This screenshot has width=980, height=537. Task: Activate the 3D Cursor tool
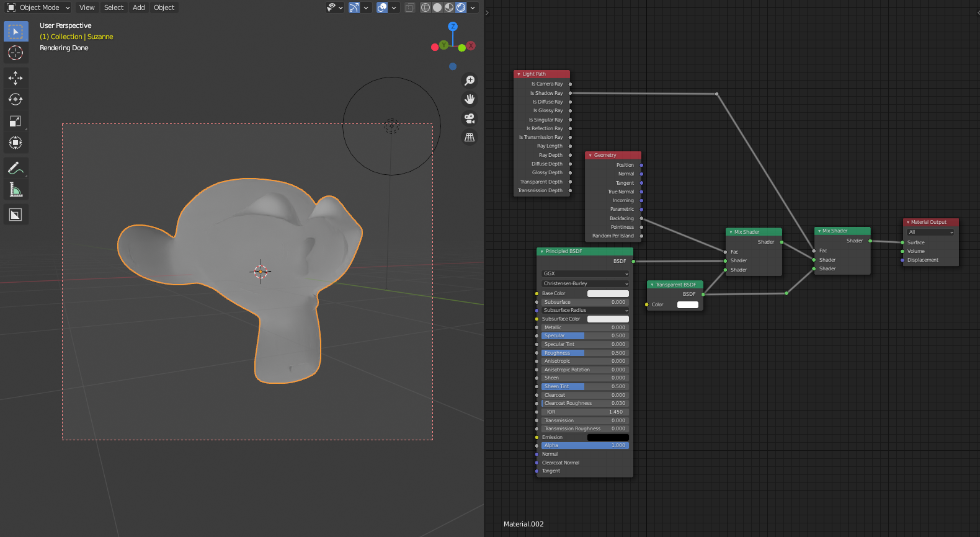pos(16,53)
